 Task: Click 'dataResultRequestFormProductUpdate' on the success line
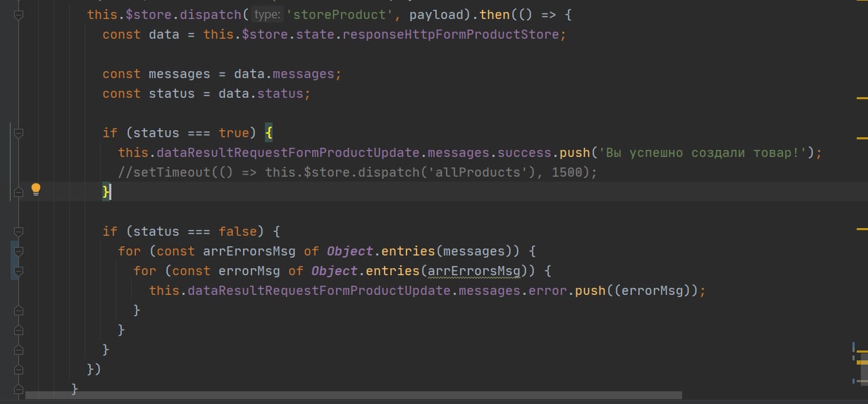coord(287,152)
